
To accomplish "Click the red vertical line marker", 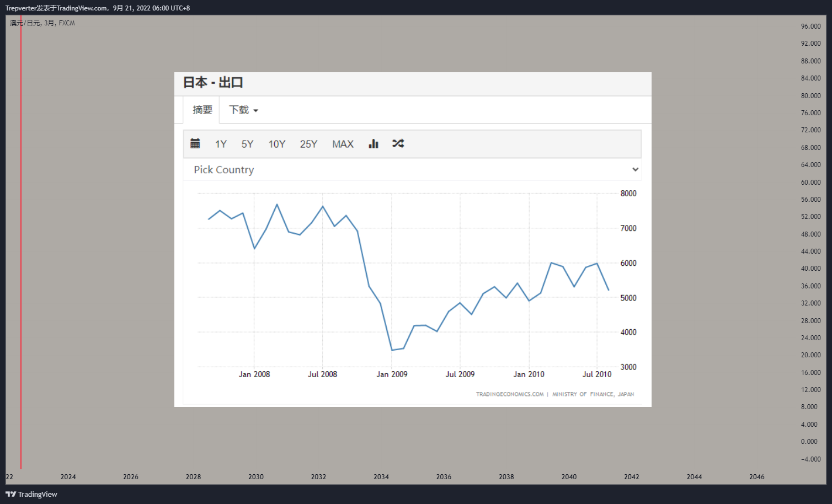I will click(21, 243).
